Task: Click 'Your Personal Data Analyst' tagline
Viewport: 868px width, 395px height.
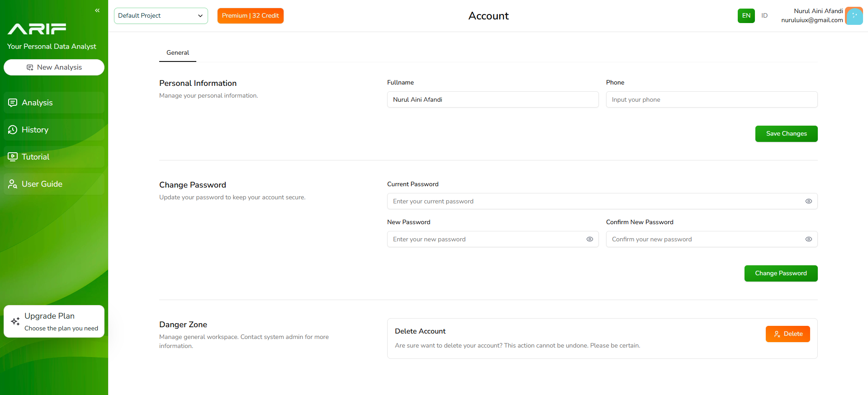Action: point(52,47)
